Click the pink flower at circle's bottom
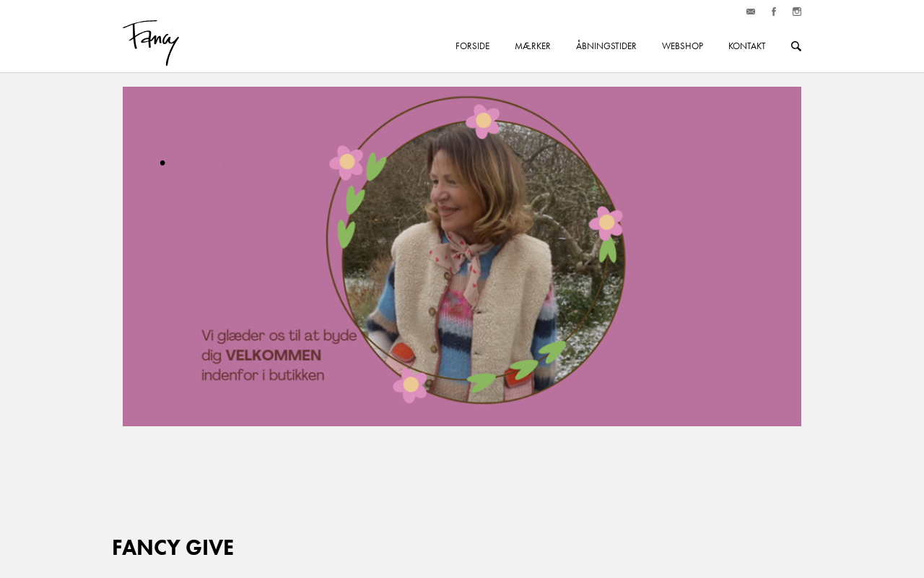 click(411, 385)
